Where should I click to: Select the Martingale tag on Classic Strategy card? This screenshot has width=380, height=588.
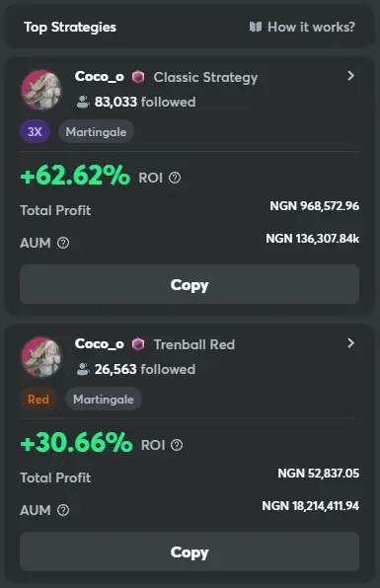click(96, 131)
